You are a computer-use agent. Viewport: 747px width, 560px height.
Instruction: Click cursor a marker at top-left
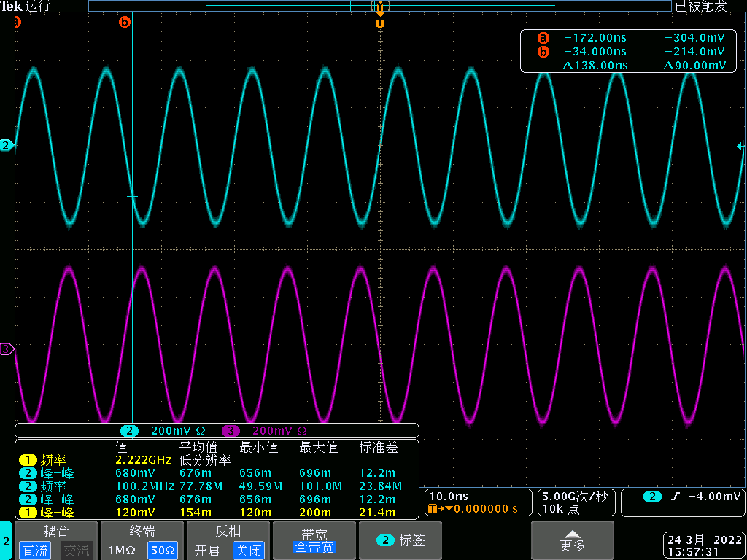tap(18, 22)
